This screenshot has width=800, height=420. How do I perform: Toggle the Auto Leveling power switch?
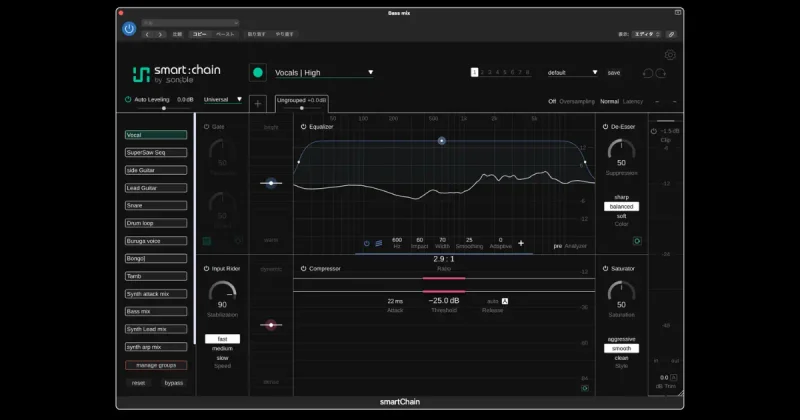pos(128,100)
